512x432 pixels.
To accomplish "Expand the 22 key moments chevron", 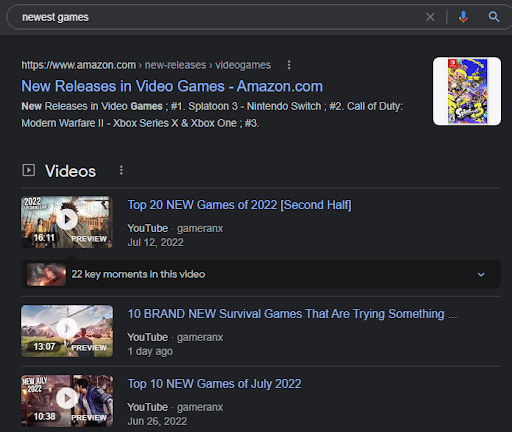I will pyautogui.click(x=481, y=274).
